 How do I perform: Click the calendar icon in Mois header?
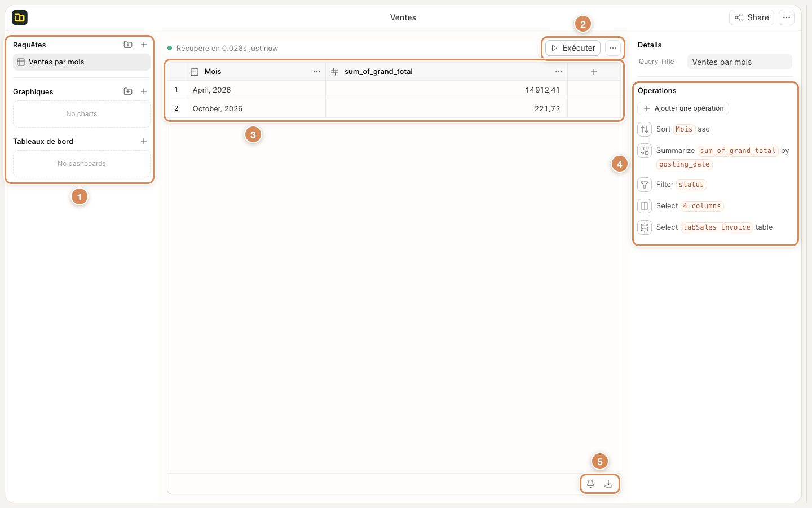195,72
